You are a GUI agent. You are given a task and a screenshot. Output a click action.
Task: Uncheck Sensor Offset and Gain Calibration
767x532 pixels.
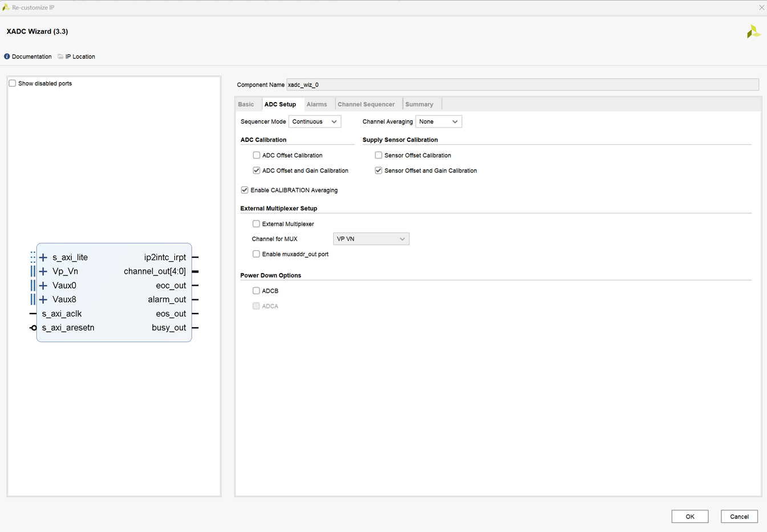(379, 170)
